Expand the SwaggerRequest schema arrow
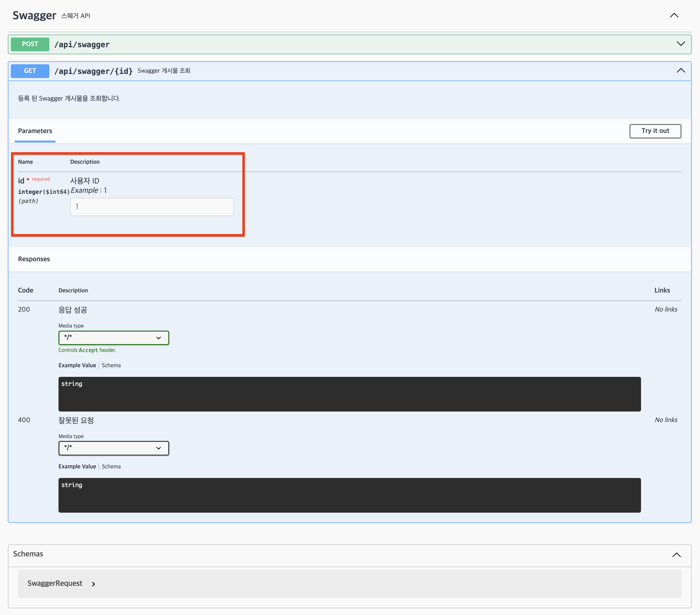 (x=93, y=584)
